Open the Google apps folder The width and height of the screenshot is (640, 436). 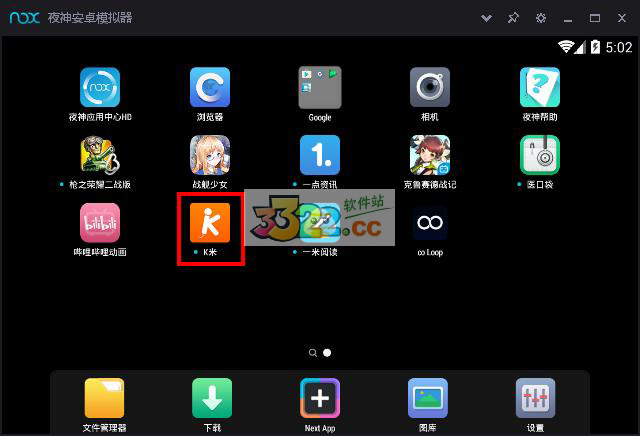(320, 87)
